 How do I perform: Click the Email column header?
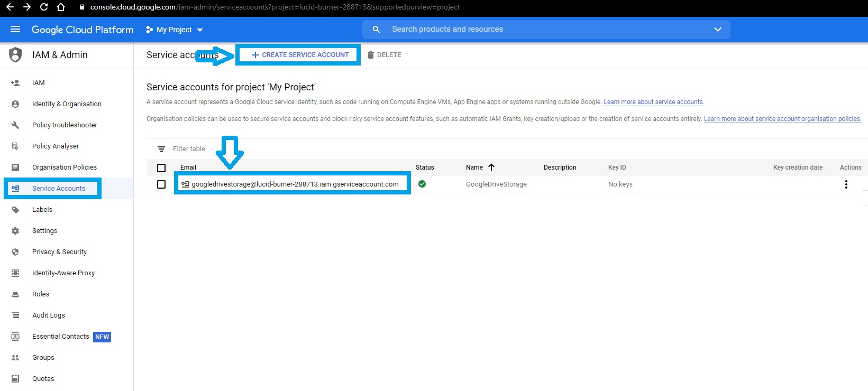188,167
